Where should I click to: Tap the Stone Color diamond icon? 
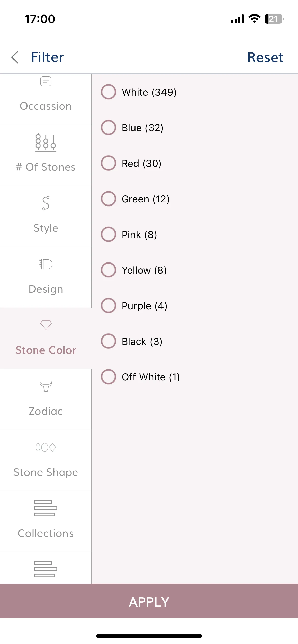(x=46, y=325)
